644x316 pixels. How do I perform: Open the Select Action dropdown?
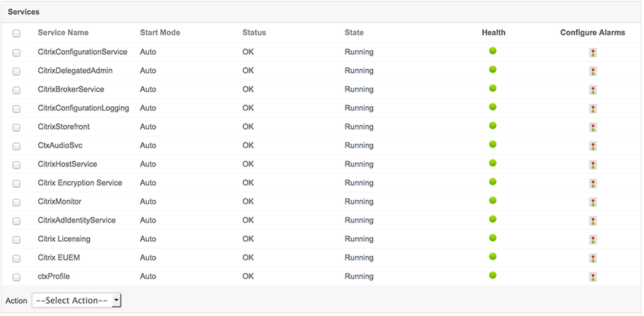click(77, 301)
